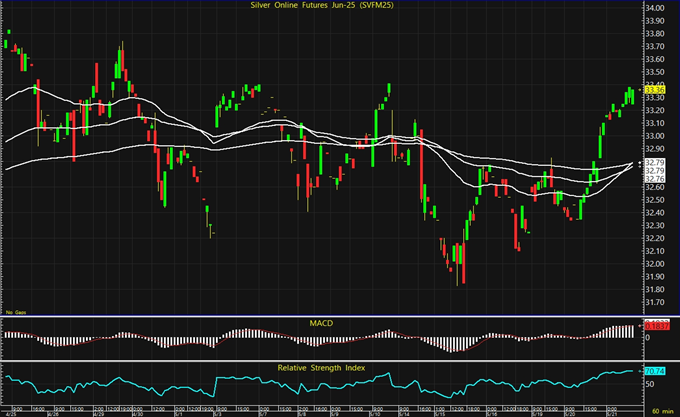Click the 0 level on MACD axis

[647, 338]
